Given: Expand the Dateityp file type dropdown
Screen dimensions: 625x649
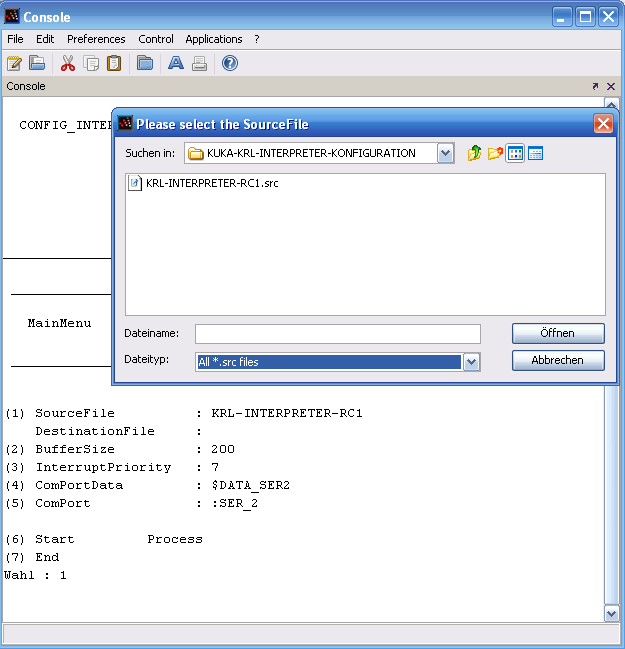Looking at the screenshot, I should coord(472,362).
